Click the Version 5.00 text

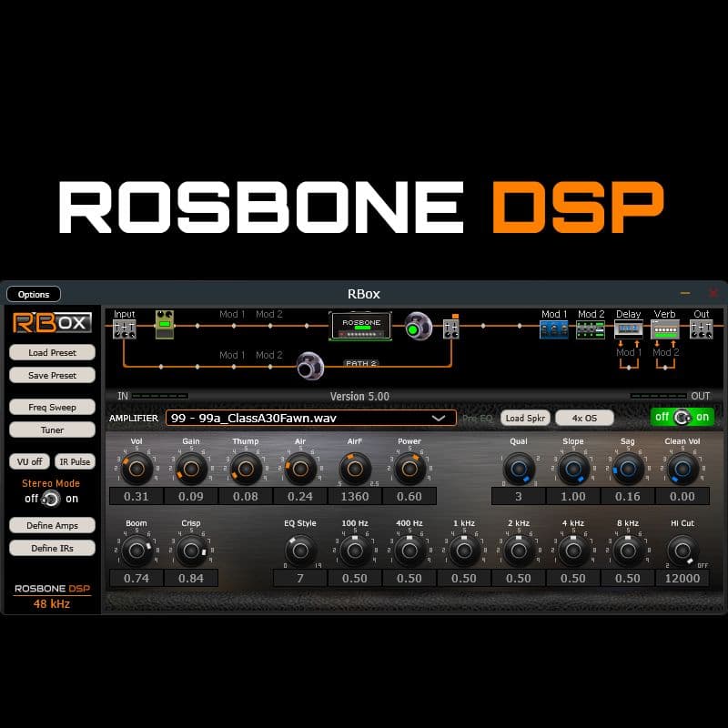coord(359,397)
